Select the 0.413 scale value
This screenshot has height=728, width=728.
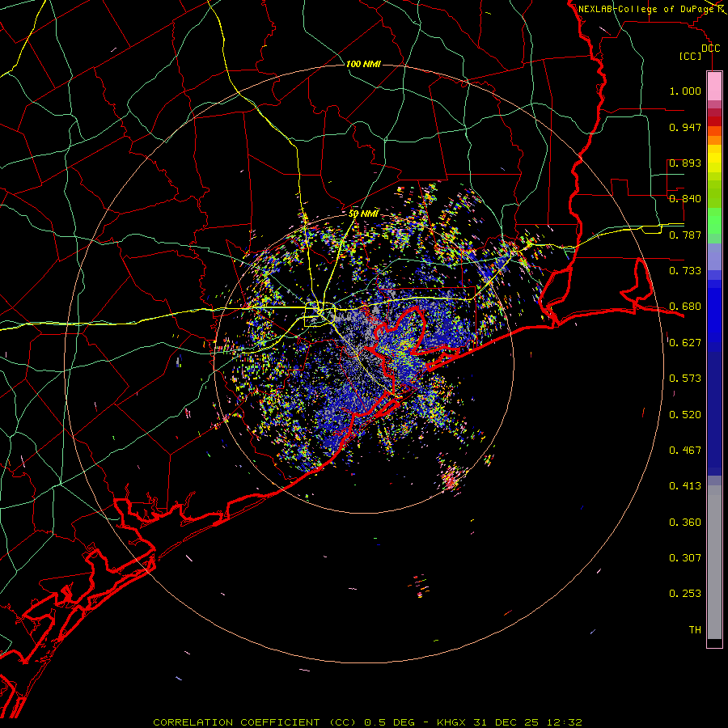(685, 486)
